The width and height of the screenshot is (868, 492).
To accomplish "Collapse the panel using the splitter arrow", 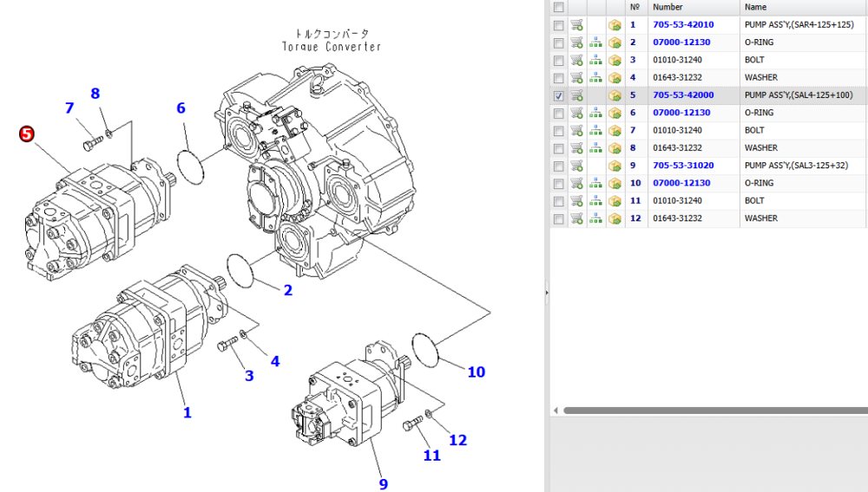I will [x=546, y=292].
